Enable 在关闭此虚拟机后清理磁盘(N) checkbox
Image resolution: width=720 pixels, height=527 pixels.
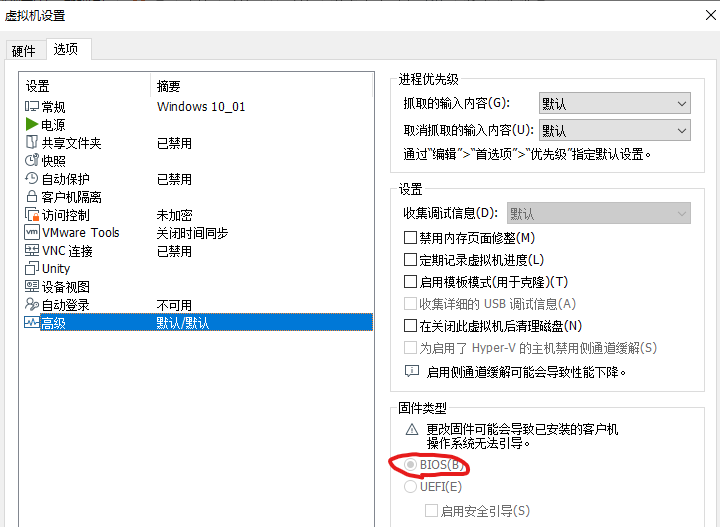[410, 325]
